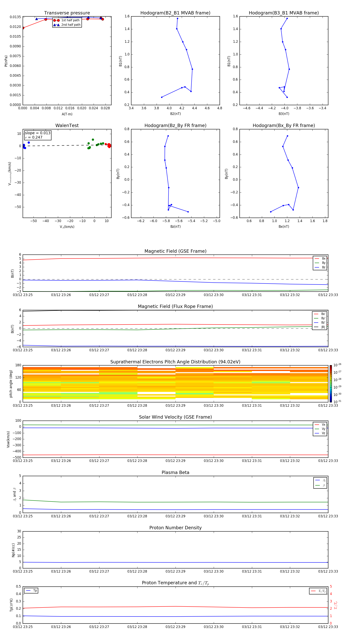351x644 pixels.
Task: Select the 10⁻²⁶ colorbar tick label
Action: click(337, 365)
